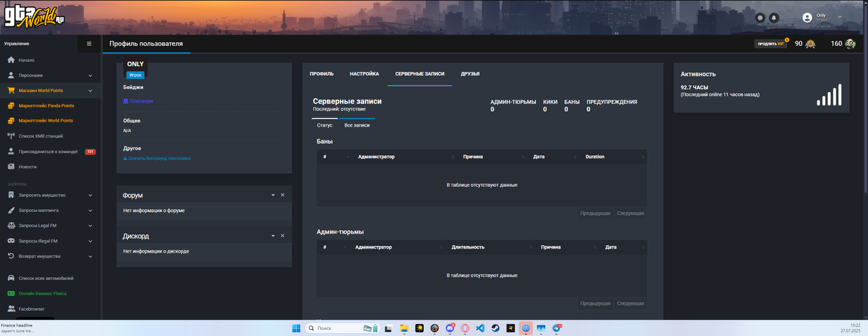Click the 160 Panda Points icon
Image resolution: width=868 pixels, height=336 pixels.
[x=850, y=43]
